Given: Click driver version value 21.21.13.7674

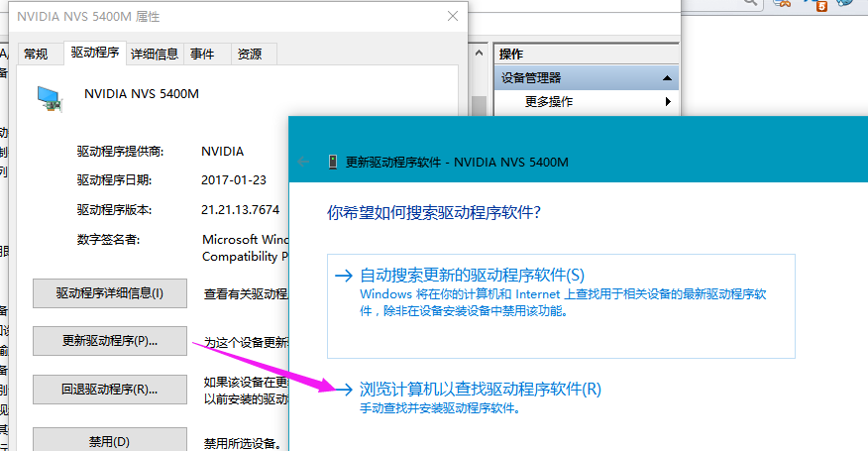Looking at the screenshot, I should point(240,210).
